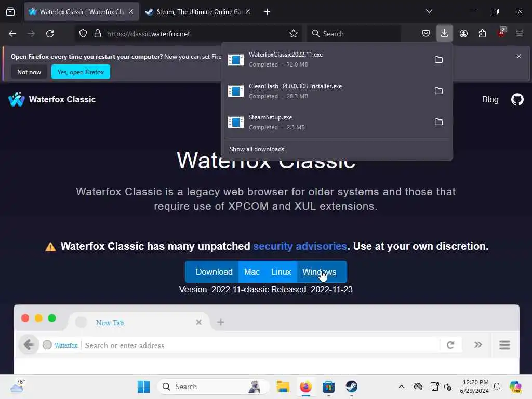Click the uBlock Origin extension icon
The width and height of the screenshot is (532, 399).
[x=501, y=33]
